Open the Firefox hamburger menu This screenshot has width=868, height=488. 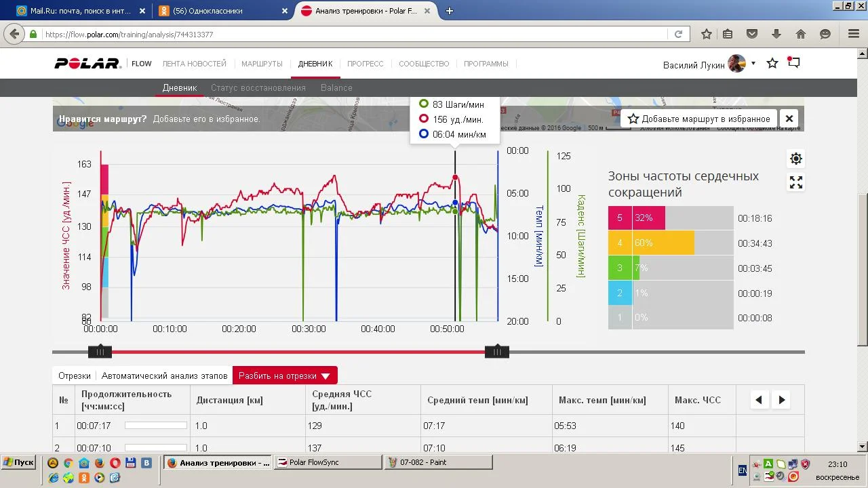coord(854,34)
